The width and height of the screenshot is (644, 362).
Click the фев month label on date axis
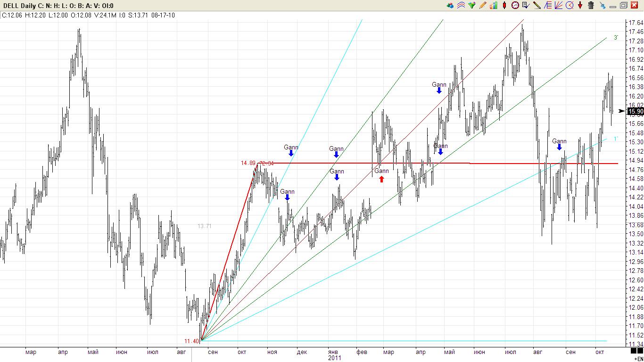click(362, 352)
